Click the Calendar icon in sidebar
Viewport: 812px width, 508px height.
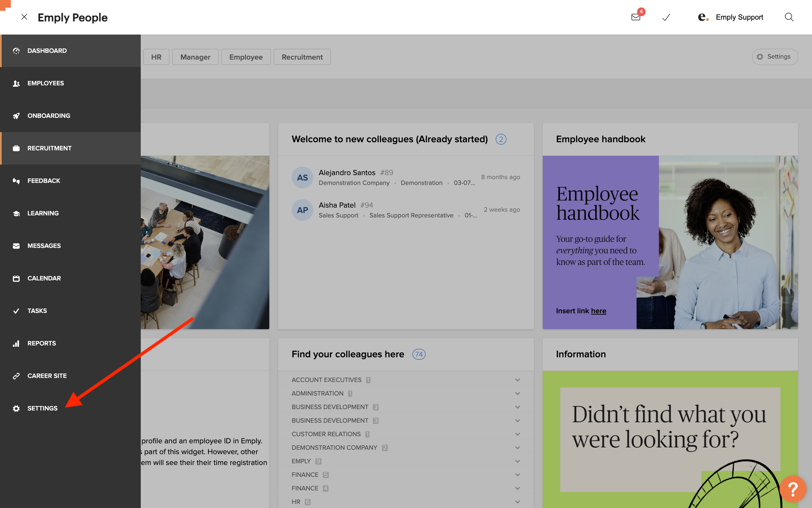point(16,278)
